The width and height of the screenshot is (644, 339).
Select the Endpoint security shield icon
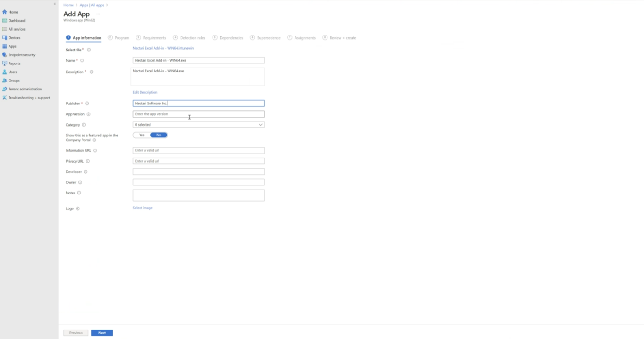point(5,55)
